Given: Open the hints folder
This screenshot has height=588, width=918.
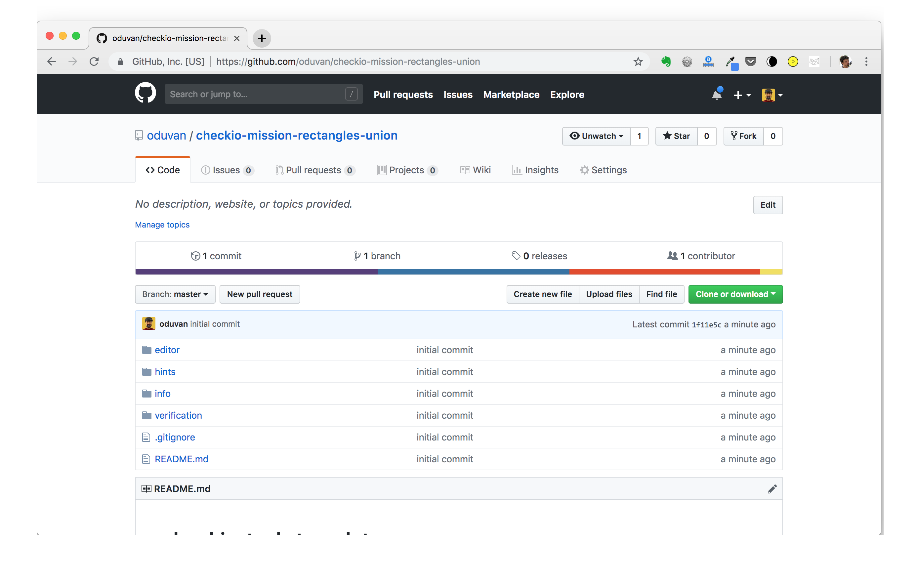Looking at the screenshot, I should (165, 371).
